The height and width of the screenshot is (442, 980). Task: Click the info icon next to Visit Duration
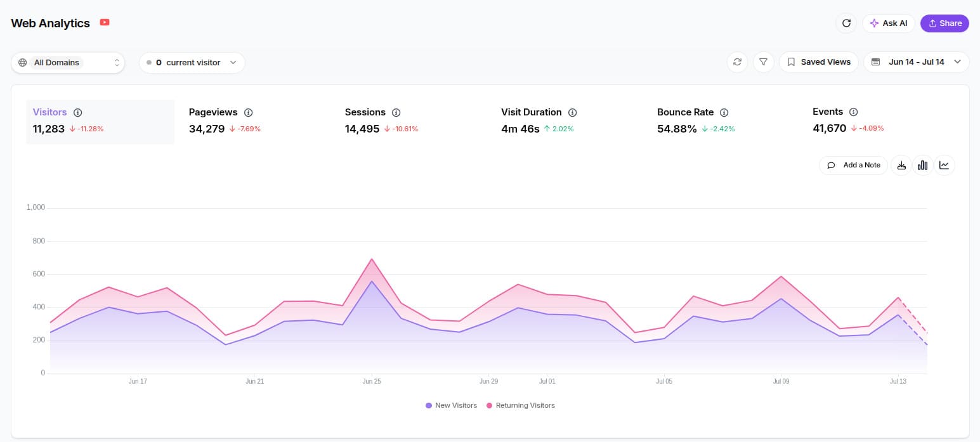[573, 112]
